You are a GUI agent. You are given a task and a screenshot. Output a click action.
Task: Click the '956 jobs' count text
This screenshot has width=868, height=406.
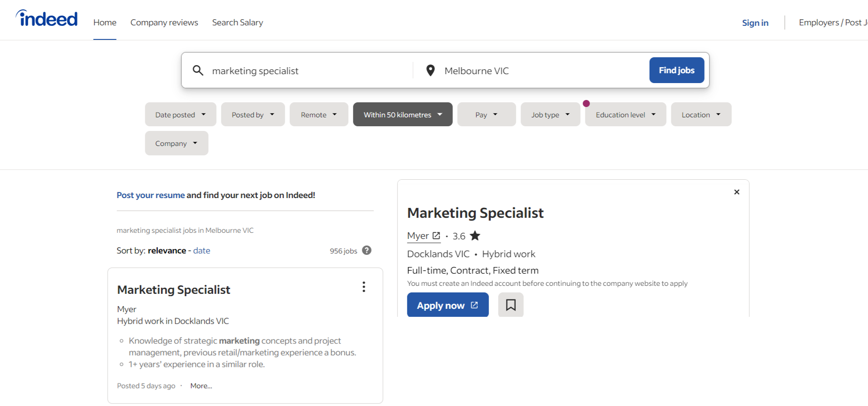(343, 251)
